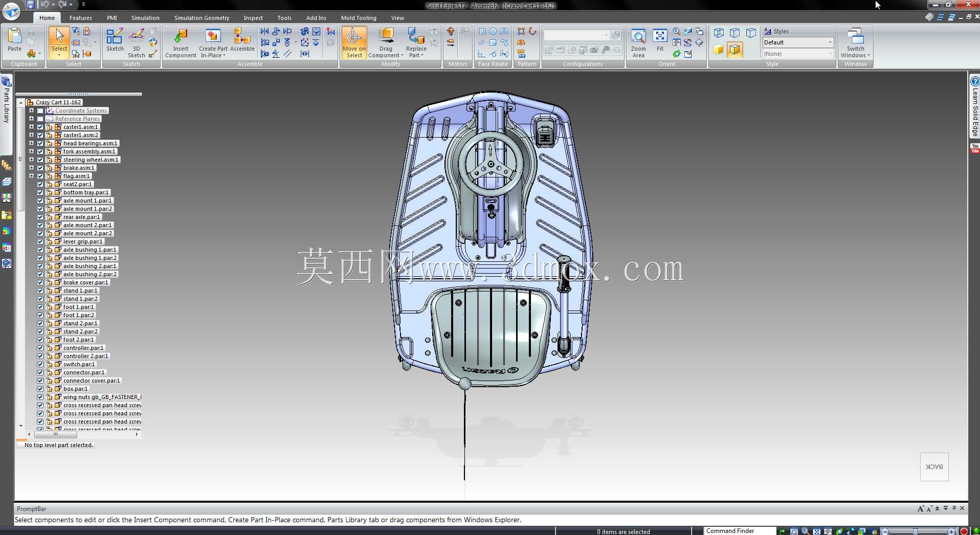The width and height of the screenshot is (980, 535).
Task: Expand the flag.asm:1 subassembly
Action: click(x=31, y=176)
